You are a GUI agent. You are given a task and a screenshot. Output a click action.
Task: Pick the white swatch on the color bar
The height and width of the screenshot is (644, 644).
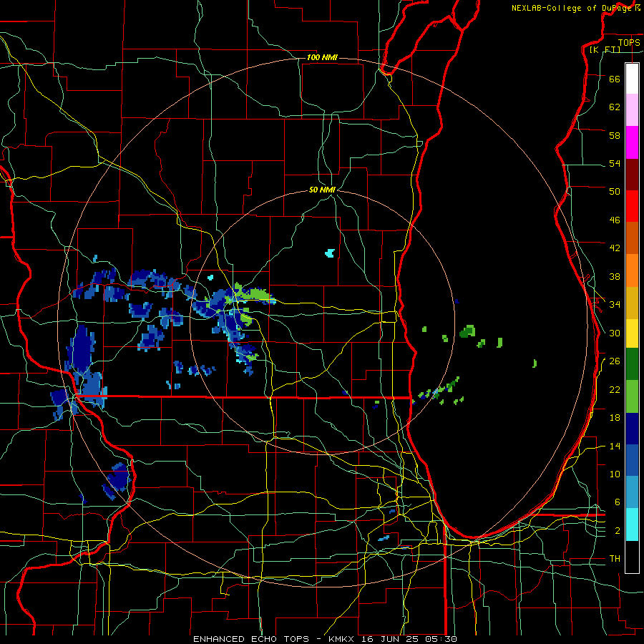tap(632, 79)
